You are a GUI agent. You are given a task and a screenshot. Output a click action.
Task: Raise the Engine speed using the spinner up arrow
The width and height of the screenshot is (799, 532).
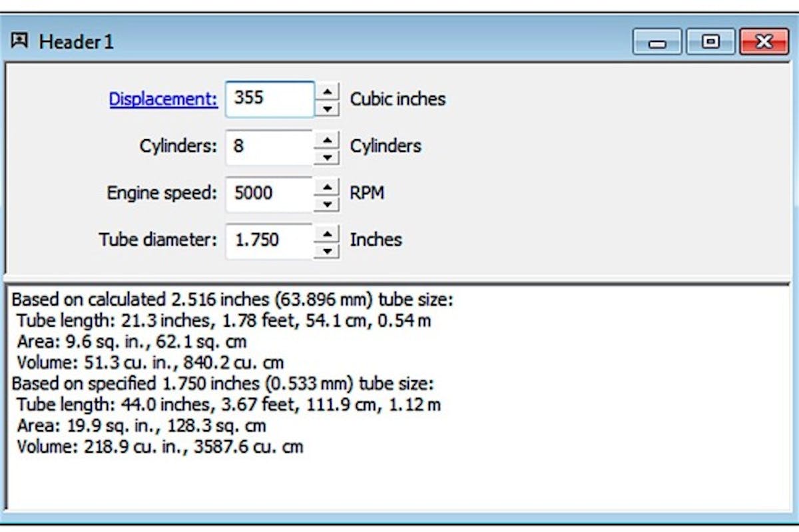point(328,186)
